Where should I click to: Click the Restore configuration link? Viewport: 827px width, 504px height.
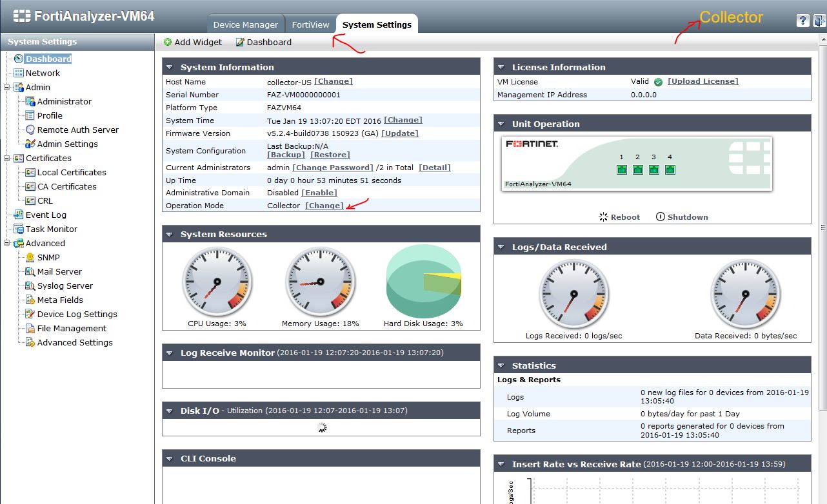pyautogui.click(x=330, y=155)
